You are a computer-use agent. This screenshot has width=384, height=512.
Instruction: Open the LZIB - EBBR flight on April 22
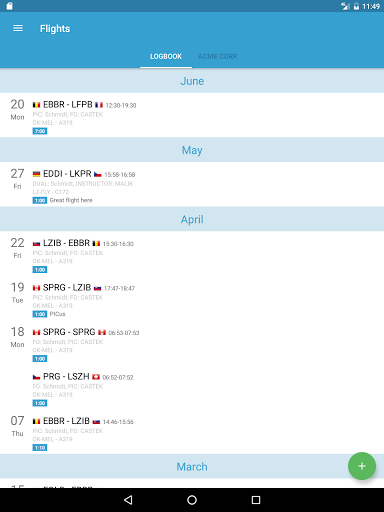coord(192,254)
